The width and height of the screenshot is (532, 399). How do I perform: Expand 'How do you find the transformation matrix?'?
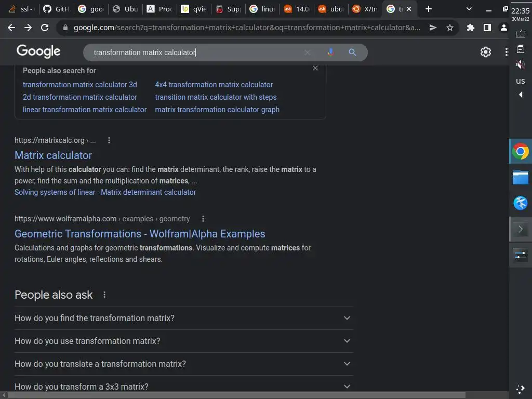(x=184, y=318)
